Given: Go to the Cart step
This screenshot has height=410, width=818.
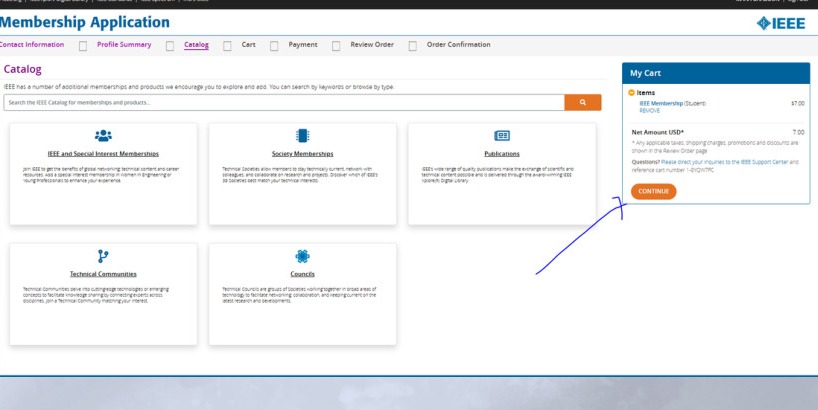Looking at the screenshot, I should pyautogui.click(x=248, y=45).
